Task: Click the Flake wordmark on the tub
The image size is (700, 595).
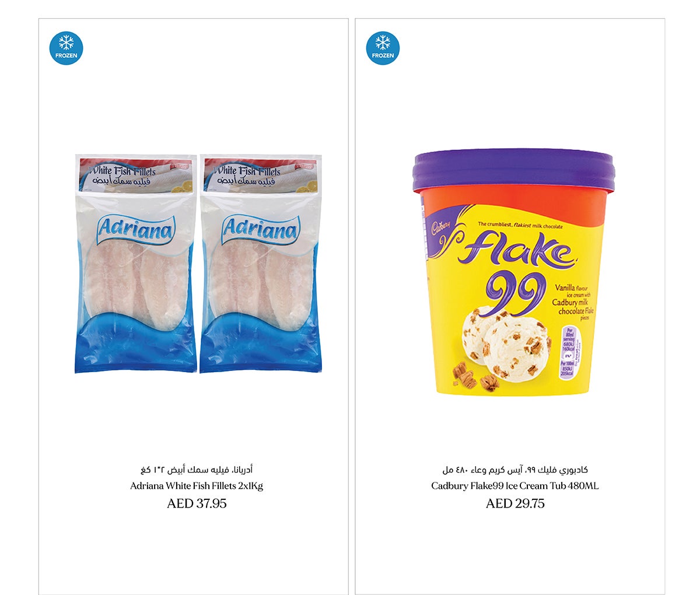Action: click(516, 251)
